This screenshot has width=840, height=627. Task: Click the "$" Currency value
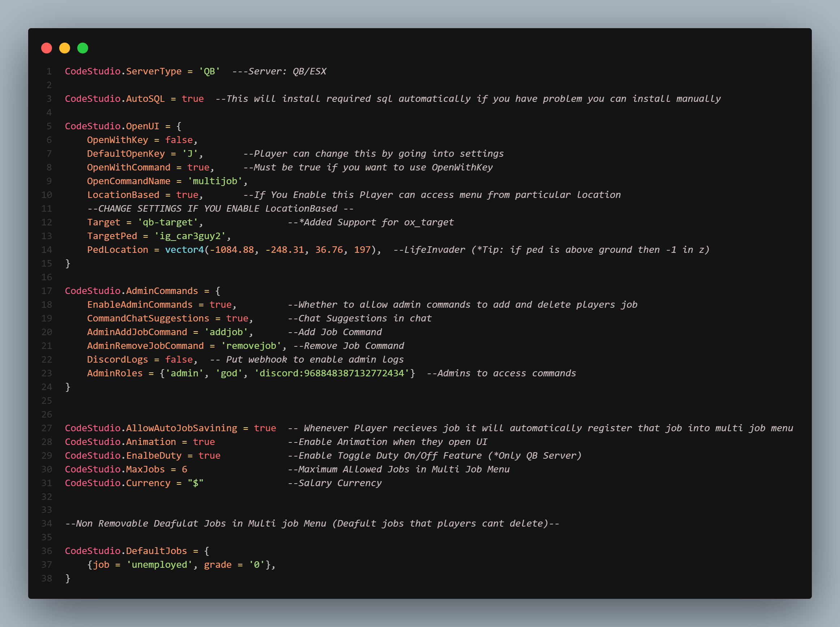coord(196,483)
